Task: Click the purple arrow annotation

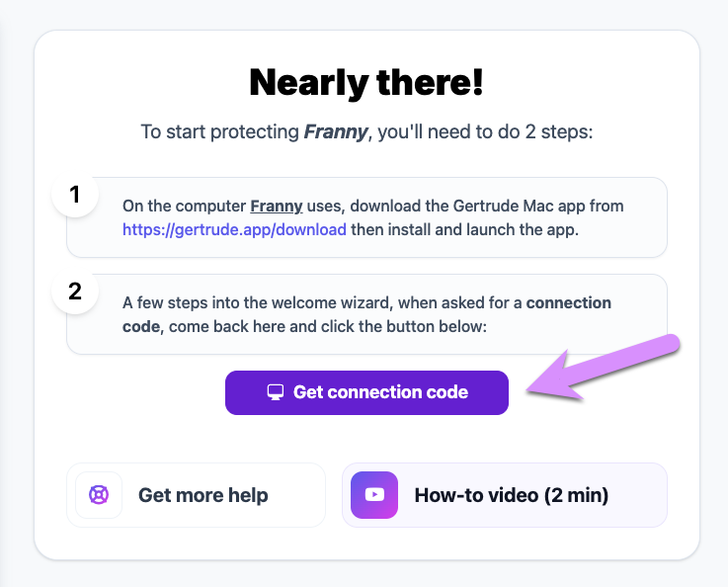Action: pos(604,367)
